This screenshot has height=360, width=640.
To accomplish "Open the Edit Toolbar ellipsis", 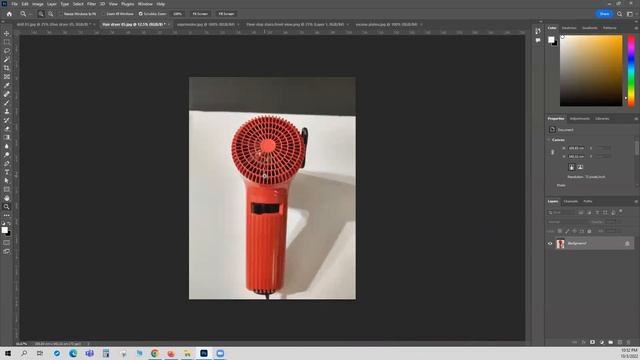I will (x=7, y=215).
